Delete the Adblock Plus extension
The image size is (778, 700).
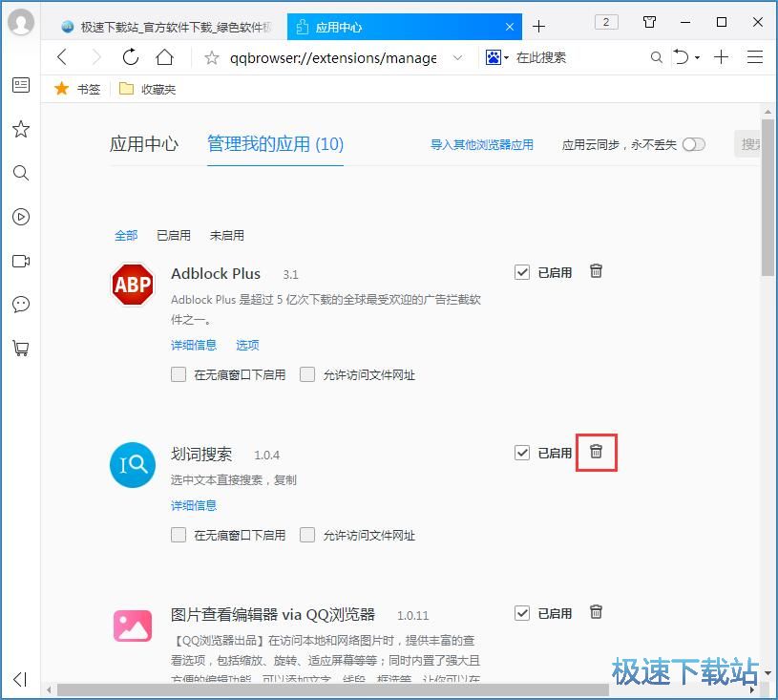click(x=596, y=271)
